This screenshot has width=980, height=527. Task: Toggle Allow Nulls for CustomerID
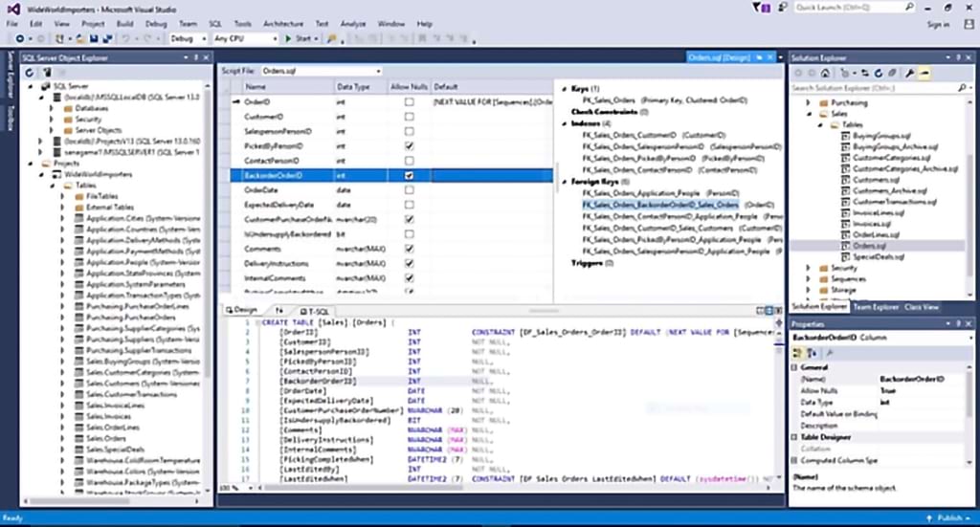tap(409, 116)
